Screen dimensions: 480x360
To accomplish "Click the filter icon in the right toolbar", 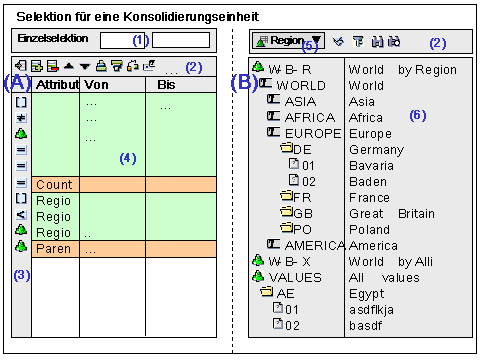I will (x=358, y=42).
